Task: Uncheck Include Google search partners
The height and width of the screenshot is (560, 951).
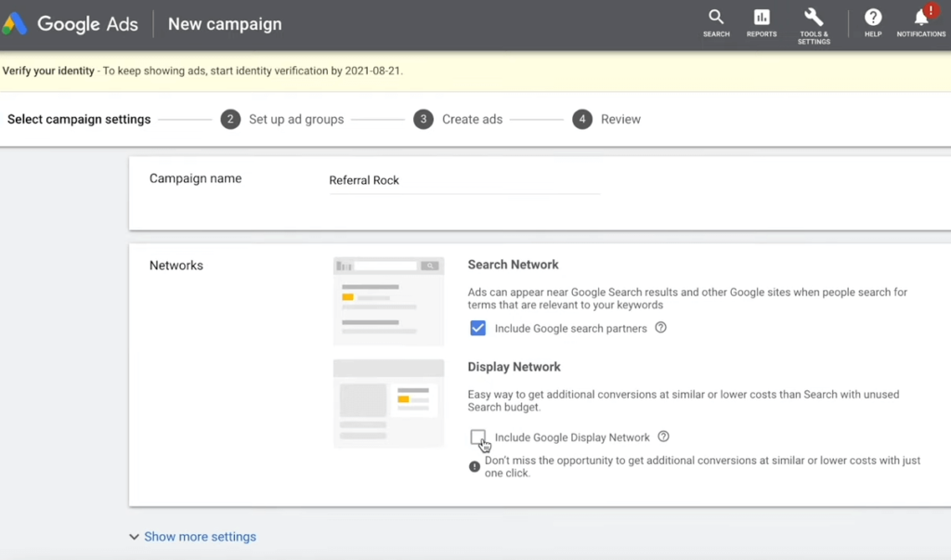Action: tap(478, 328)
